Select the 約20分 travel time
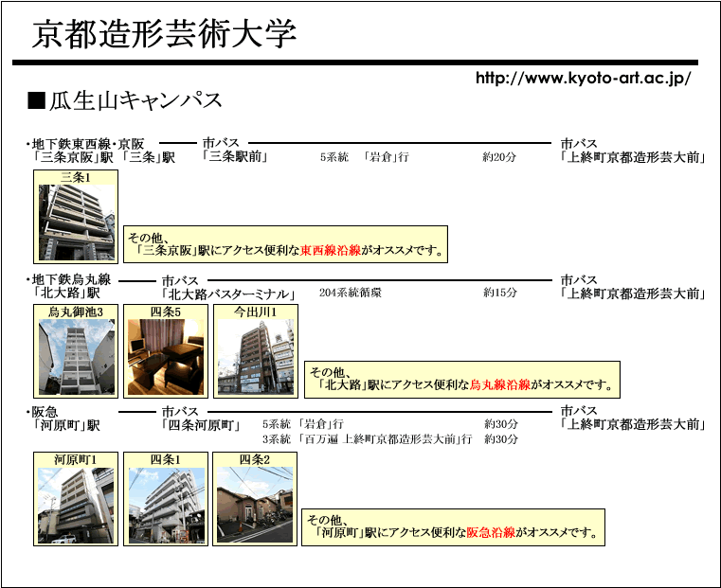 pyautogui.click(x=499, y=157)
